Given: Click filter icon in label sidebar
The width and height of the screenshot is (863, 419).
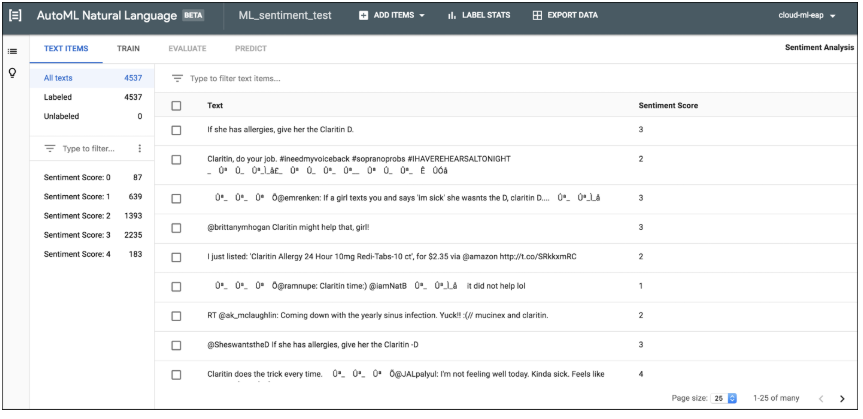Looking at the screenshot, I should [50, 149].
